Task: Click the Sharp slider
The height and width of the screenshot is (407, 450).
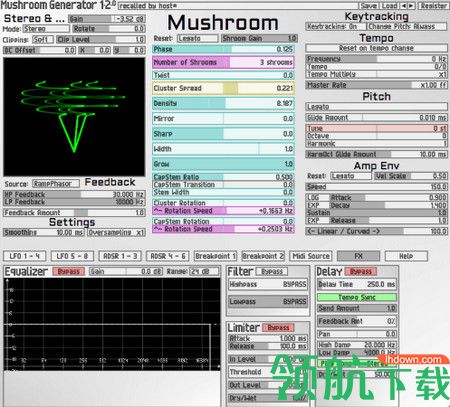Action: tap(223, 134)
